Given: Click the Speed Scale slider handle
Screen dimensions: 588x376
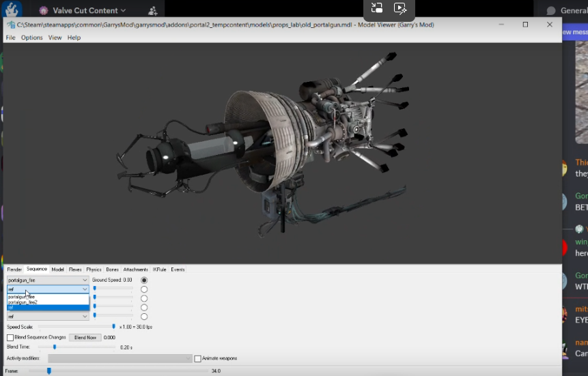Looking at the screenshot, I should (113, 326).
